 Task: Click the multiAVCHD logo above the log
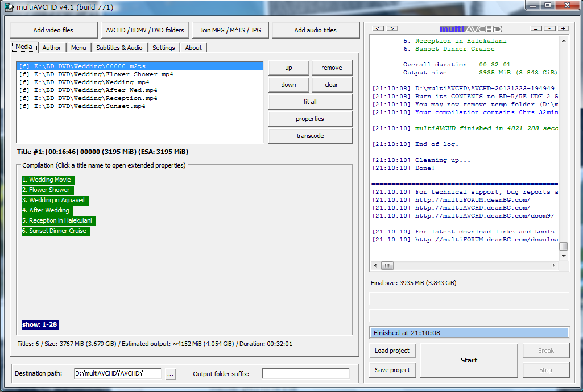(471, 29)
